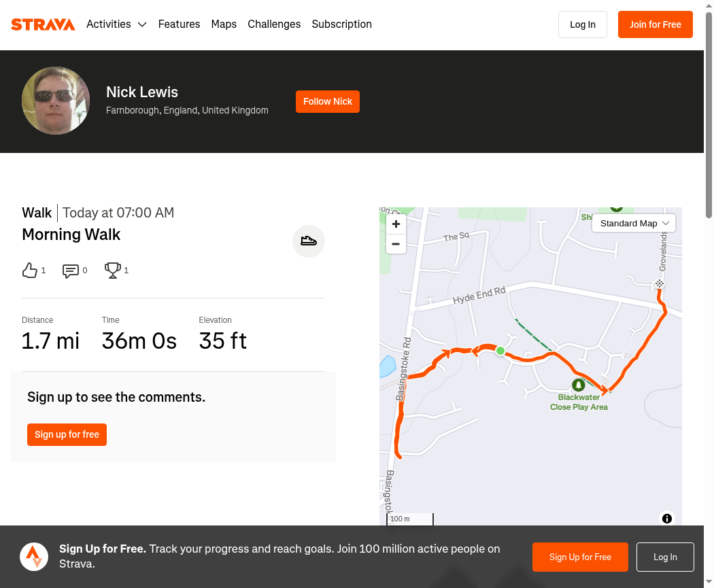Click the walking shoe activity icon
Screen dimensions: 714x588
pos(309,241)
